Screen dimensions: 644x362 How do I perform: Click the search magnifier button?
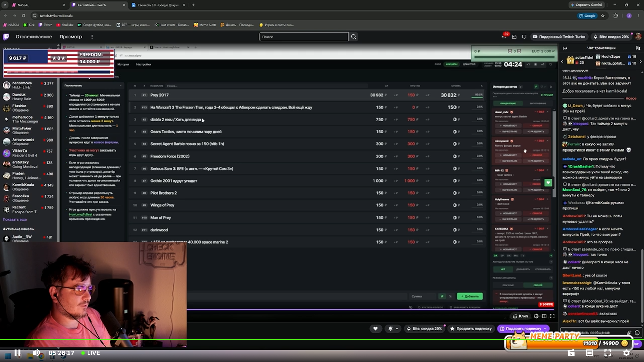(x=354, y=37)
